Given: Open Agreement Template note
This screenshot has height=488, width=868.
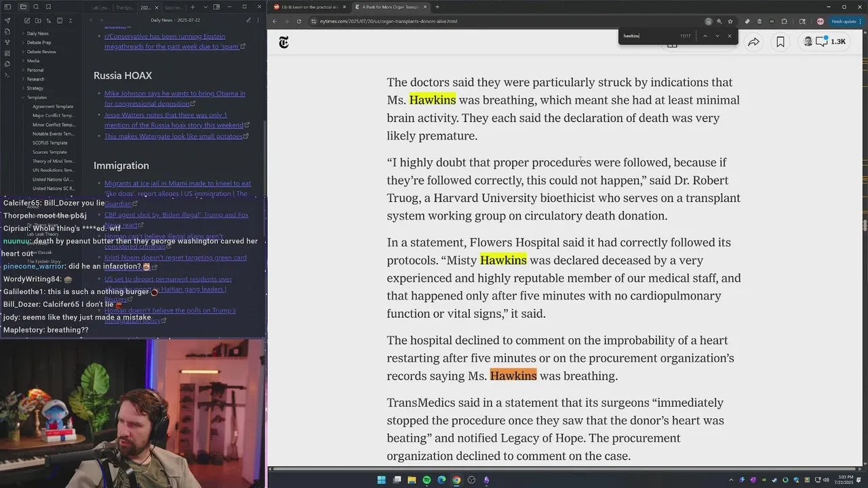Looking at the screenshot, I should coord(53,106).
